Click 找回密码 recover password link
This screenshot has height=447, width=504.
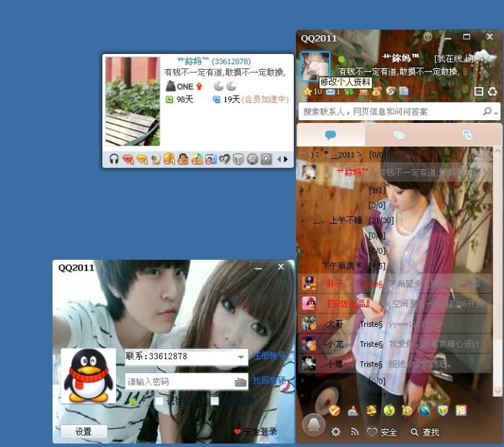(269, 381)
